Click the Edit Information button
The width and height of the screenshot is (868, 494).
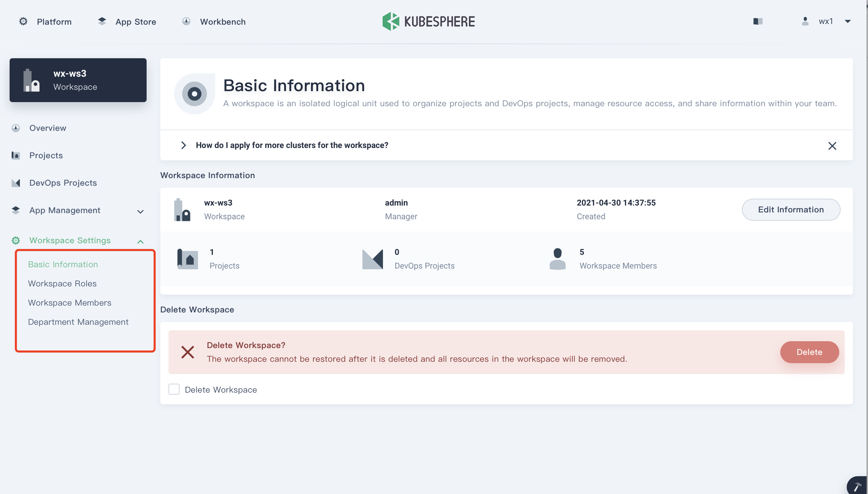click(791, 210)
